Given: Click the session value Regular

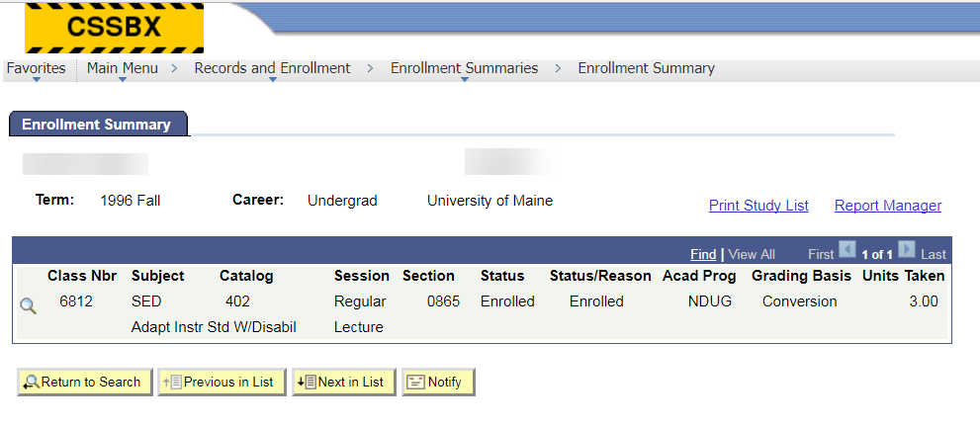Looking at the screenshot, I should point(360,301).
